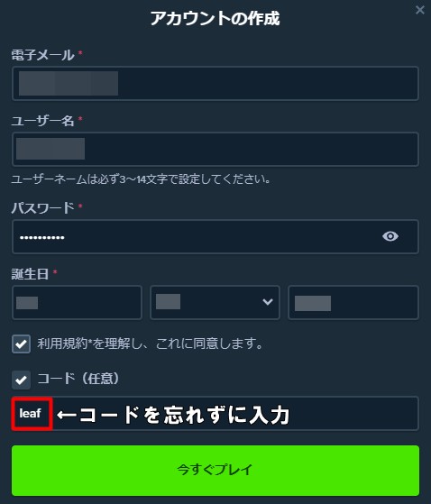
Task: Click the birthday year field
Action: (x=353, y=302)
